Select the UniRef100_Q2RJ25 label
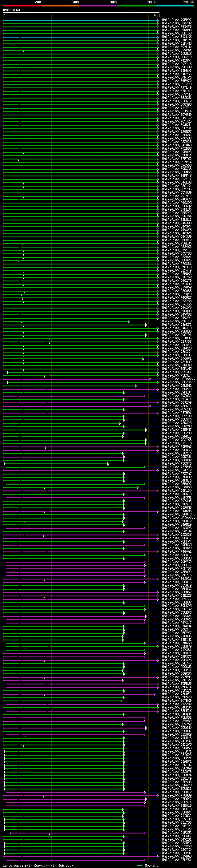Screen dimensions: 197x868 point(176,423)
